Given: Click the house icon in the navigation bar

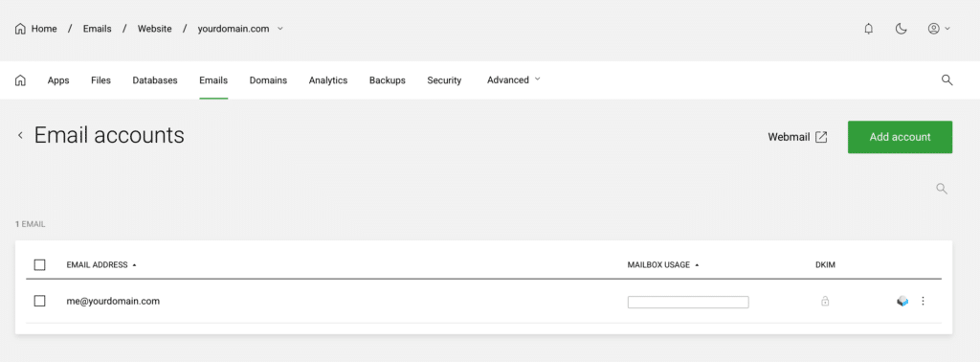Looking at the screenshot, I should click(21, 80).
